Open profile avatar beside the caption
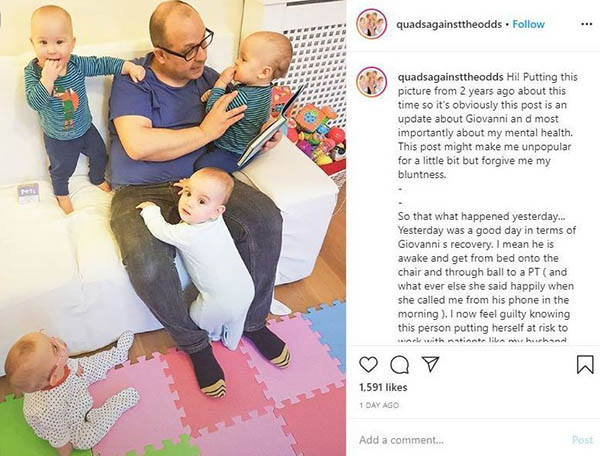600x456 pixels. click(371, 81)
